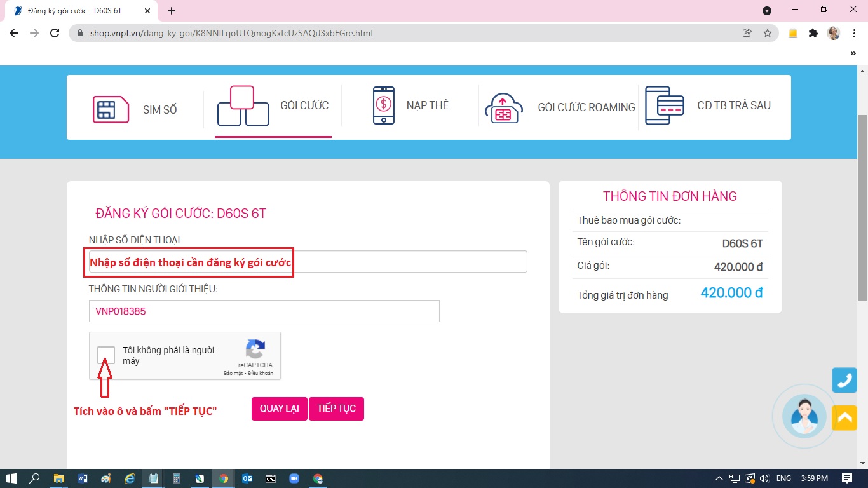Bookmark this page with the star icon
868x488 pixels.
768,33
